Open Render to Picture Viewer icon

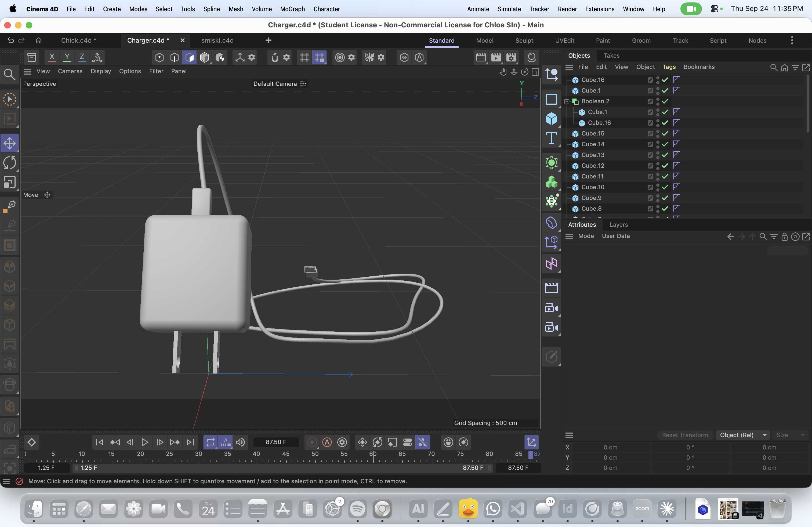(x=496, y=57)
